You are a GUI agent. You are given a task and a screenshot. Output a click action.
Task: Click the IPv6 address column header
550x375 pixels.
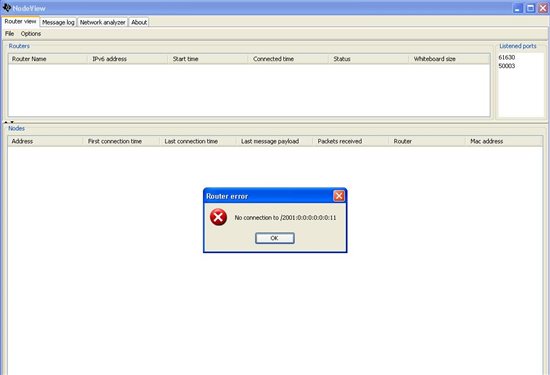coord(128,59)
